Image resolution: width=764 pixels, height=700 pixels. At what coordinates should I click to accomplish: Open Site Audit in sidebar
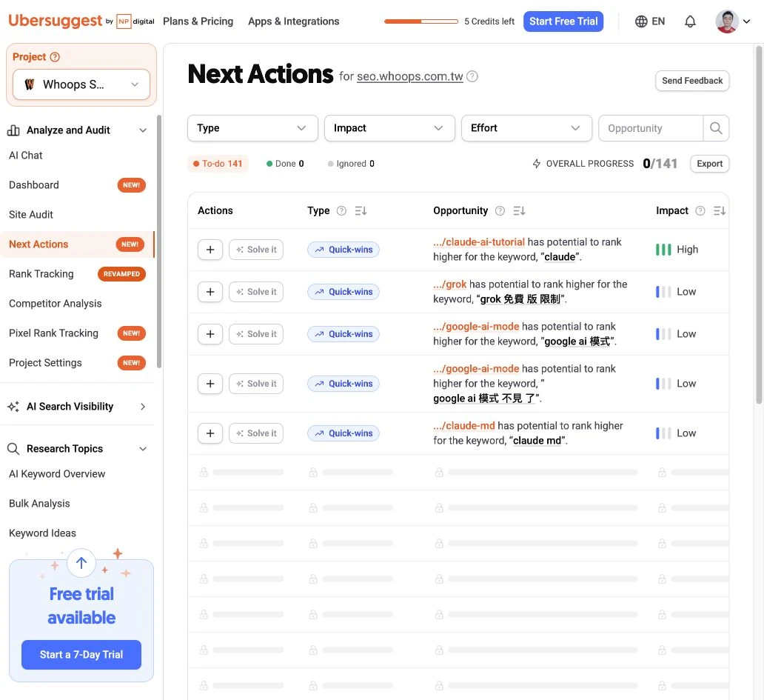pyautogui.click(x=30, y=215)
